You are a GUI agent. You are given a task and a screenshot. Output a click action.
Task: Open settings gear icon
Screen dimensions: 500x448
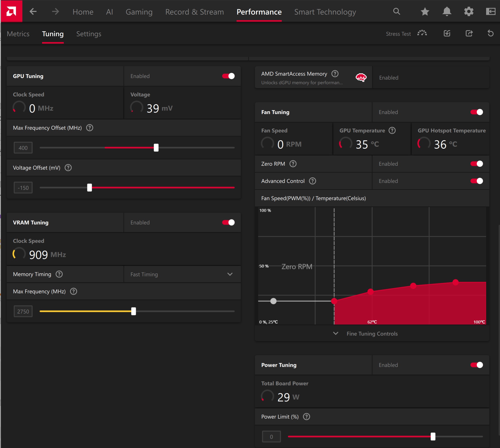[x=468, y=12]
